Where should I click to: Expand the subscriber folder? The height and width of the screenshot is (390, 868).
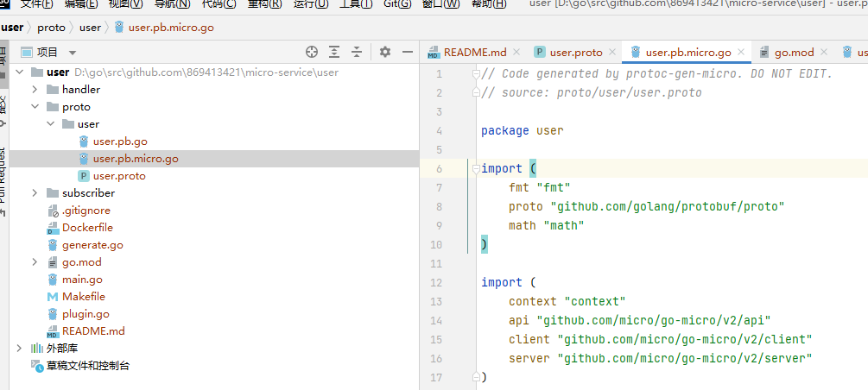[x=35, y=193]
